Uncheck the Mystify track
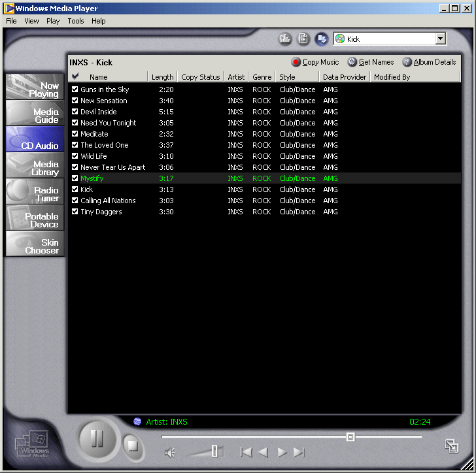This screenshot has height=473, width=476. click(x=75, y=178)
